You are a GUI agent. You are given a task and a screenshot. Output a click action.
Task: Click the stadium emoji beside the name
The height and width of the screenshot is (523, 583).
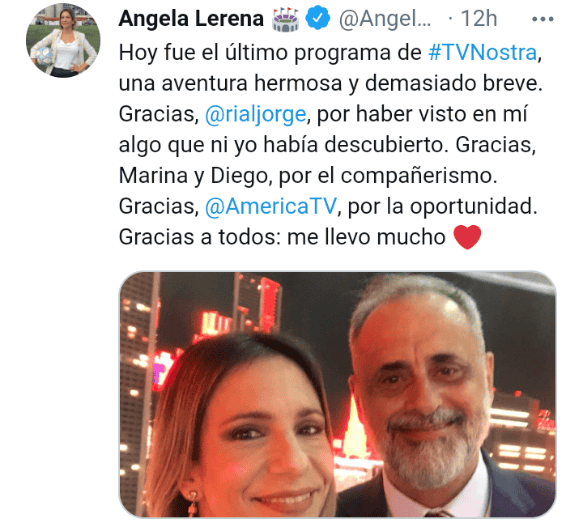285,19
